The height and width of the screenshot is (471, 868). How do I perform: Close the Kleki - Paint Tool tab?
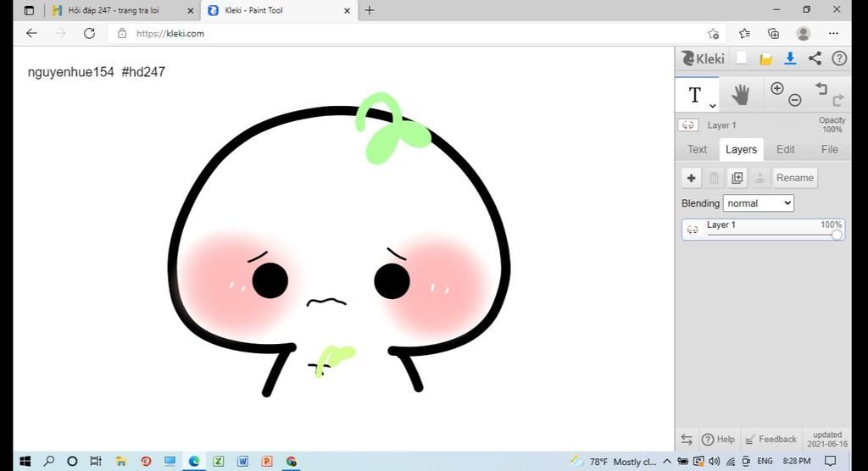(x=347, y=10)
